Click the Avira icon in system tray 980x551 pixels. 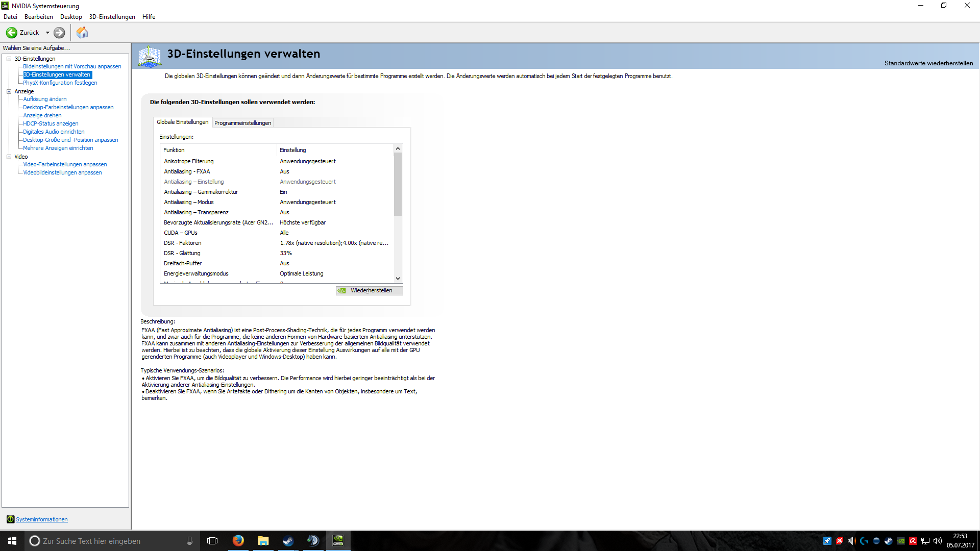point(913,541)
